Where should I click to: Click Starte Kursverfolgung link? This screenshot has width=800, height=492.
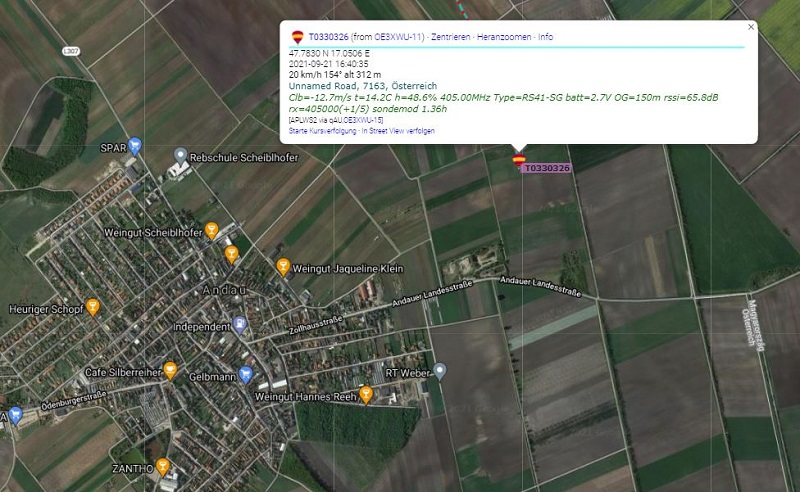[x=322, y=131]
